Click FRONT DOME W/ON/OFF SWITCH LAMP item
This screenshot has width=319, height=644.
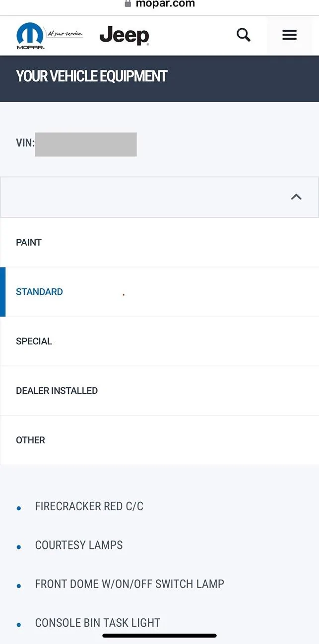pos(129,584)
